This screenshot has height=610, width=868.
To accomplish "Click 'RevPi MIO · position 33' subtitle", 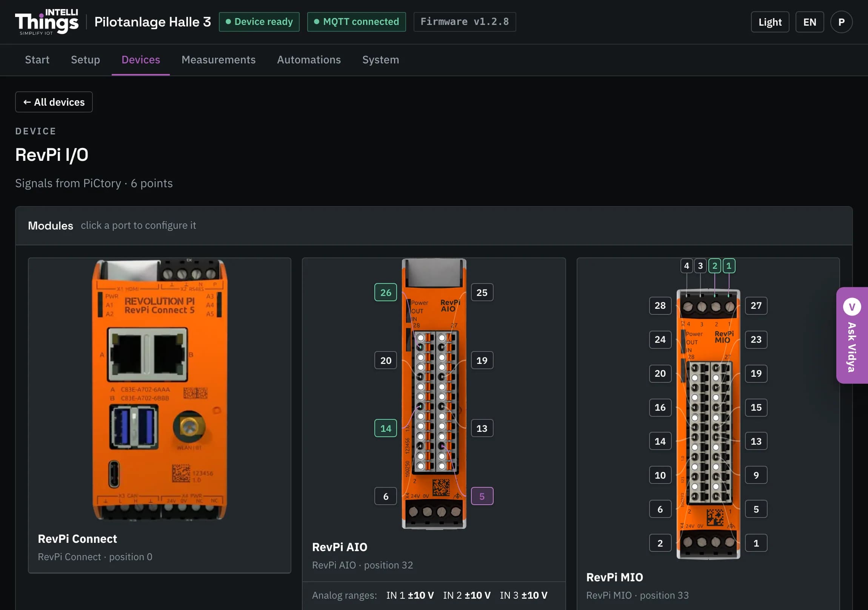I will tap(637, 595).
